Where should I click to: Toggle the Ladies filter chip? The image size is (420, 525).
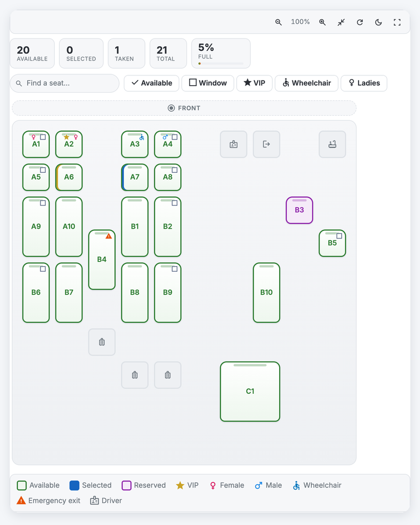(364, 83)
